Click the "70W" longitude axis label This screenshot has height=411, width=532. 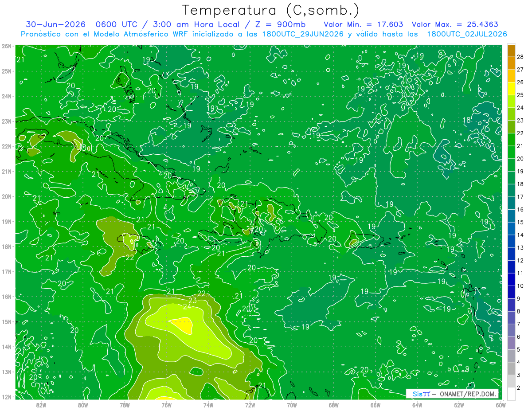[x=292, y=404]
